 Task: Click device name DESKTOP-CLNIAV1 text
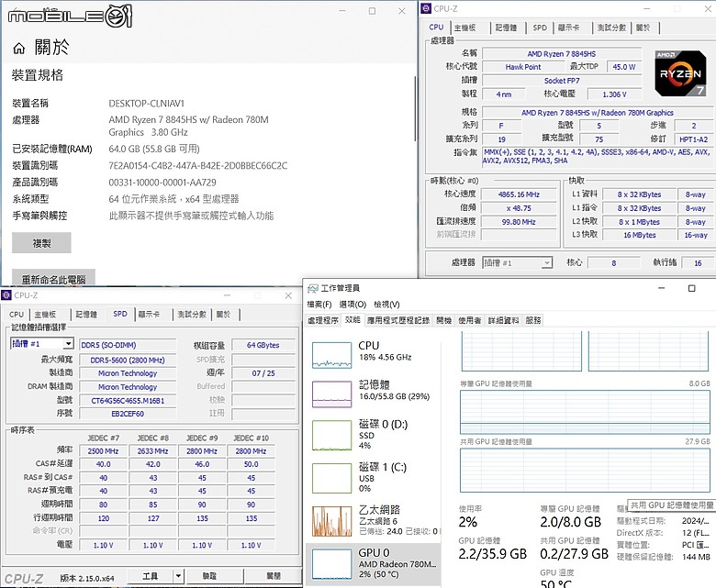(x=147, y=104)
